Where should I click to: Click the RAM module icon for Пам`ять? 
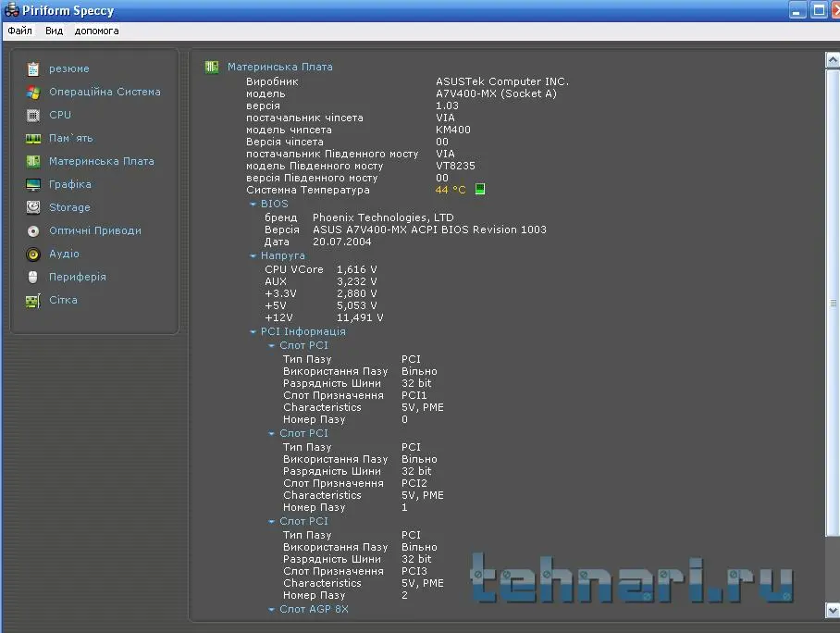pos(33,139)
